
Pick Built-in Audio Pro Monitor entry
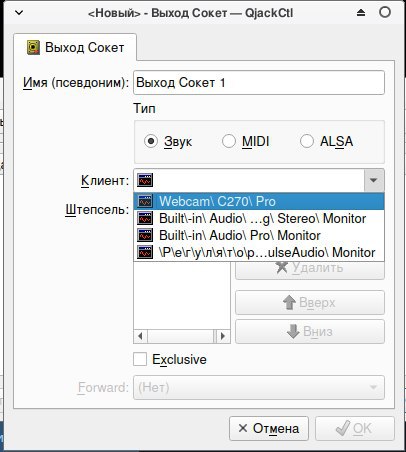click(x=259, y=235)
